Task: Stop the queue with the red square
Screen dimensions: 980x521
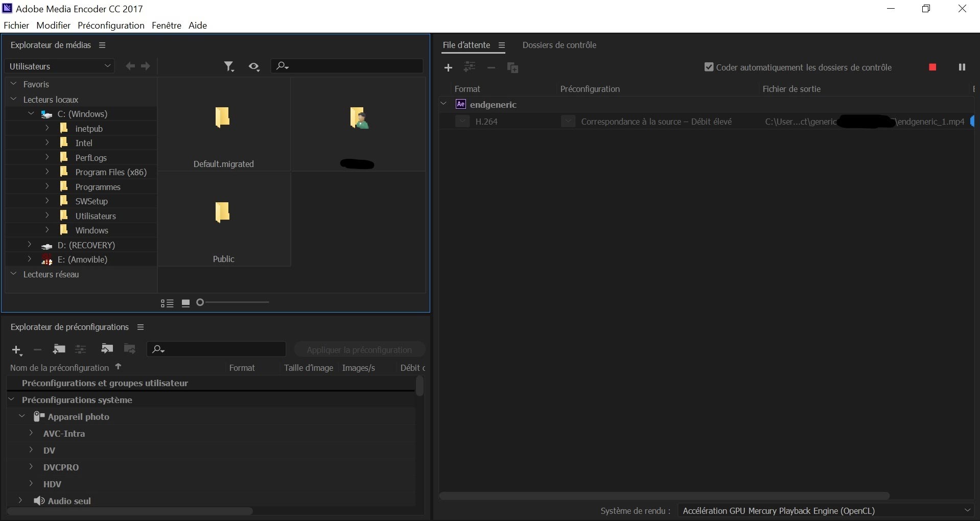Action: (x=932, y=67)
